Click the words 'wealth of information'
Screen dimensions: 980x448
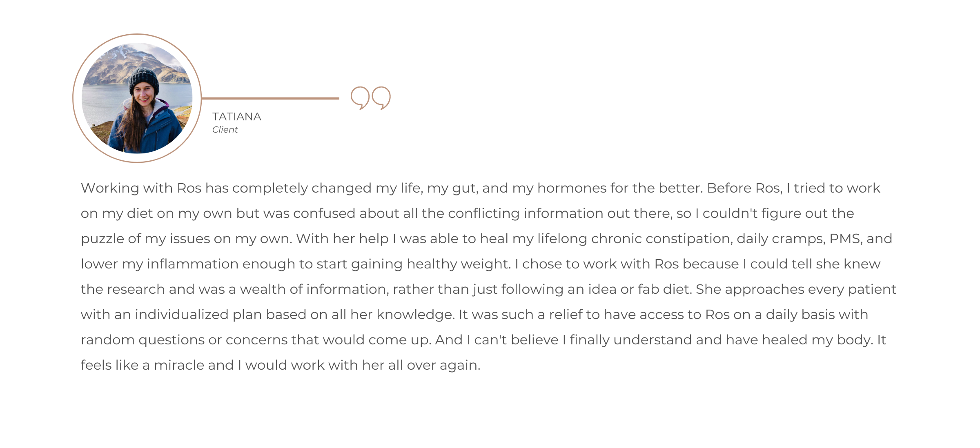click(x=313, y=289)
